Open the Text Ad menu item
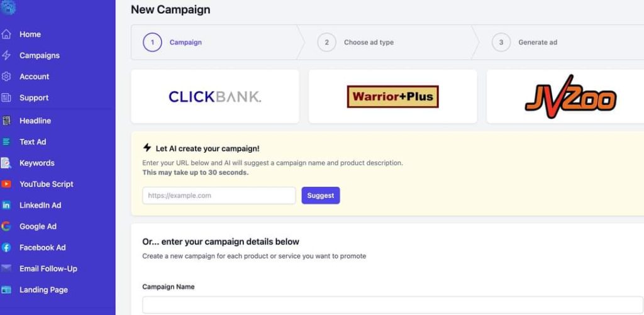644x315 pixels. [33, 141]
